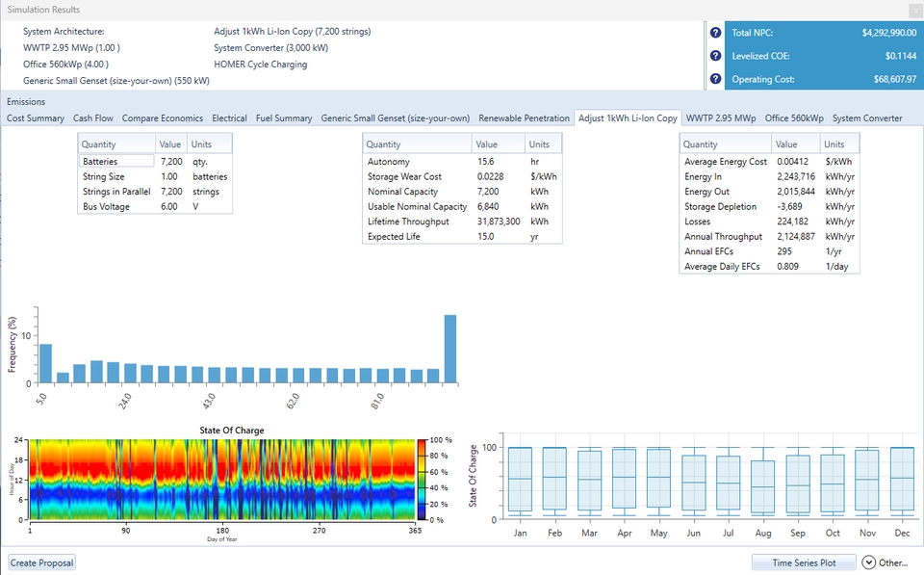924x575 pixels.
Task: Click the State Of Charge color scale legend
Action: click(423, 479)
